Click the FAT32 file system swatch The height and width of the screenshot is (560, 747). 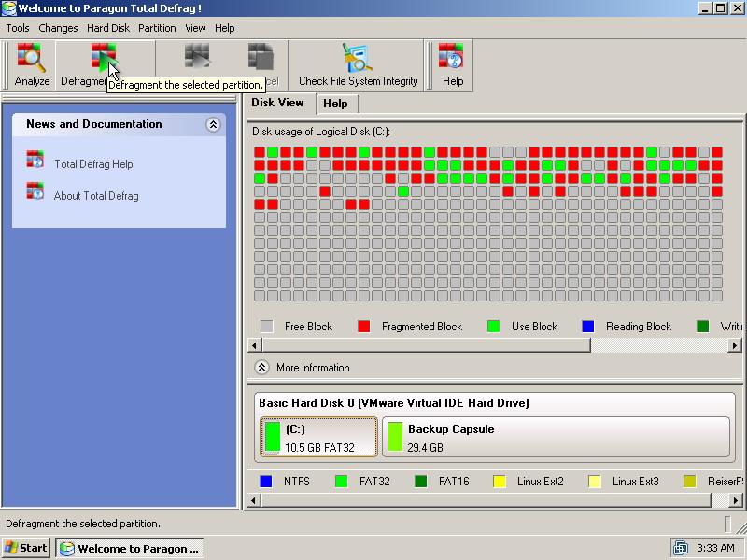[x=342, y=482]
